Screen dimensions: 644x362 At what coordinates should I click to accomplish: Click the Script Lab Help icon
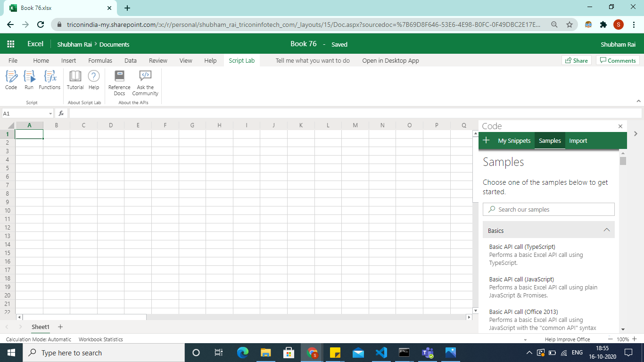click(94, 80)
